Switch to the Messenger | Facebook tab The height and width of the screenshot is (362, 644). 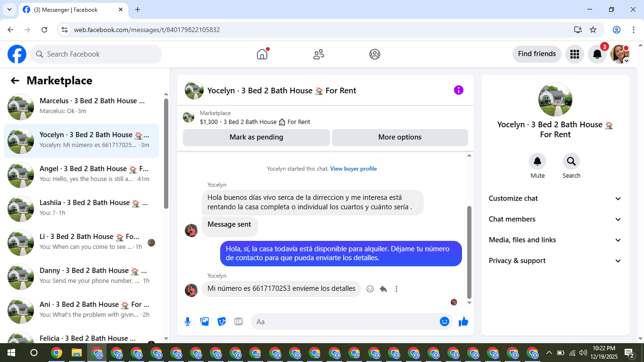73,9
